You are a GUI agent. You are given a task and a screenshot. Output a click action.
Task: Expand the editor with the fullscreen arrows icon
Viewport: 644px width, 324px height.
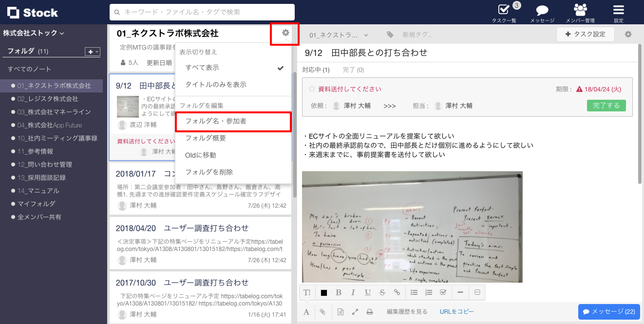click(355, 311)
